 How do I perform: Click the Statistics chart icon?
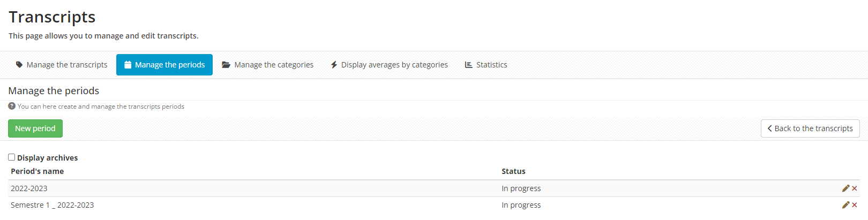[468, 65]
